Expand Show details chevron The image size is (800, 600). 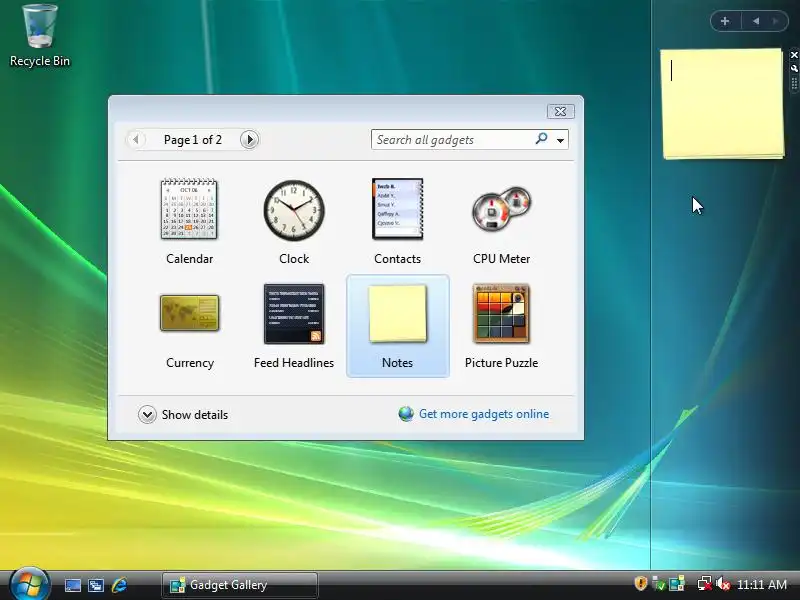point(147,415)
